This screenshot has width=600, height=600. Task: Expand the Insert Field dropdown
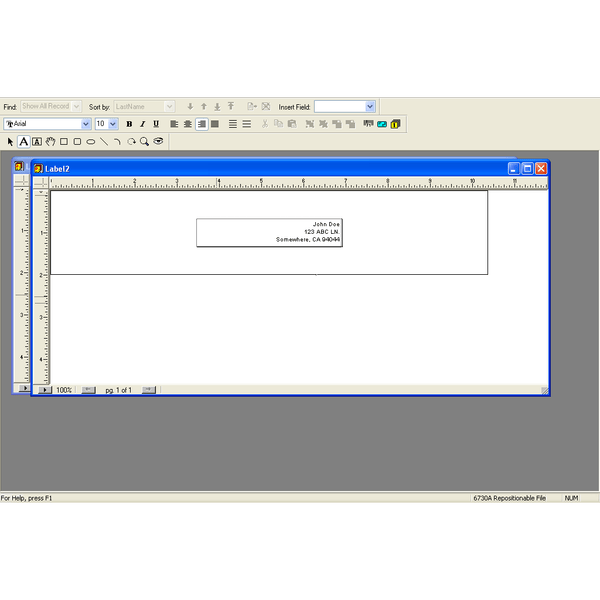[370, 106]
